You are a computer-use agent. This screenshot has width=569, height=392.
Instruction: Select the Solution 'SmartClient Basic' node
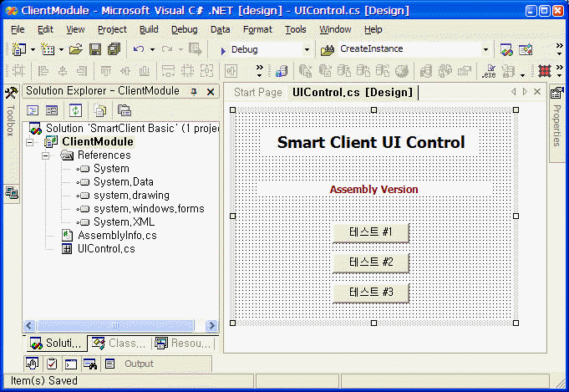pos(132,129)
